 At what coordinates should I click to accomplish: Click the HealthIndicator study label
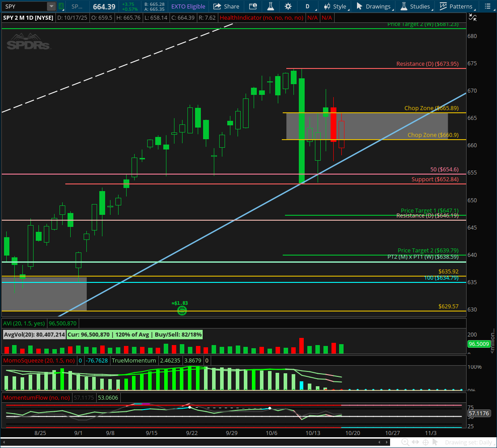pyautogui.click(x=261, y=18)
